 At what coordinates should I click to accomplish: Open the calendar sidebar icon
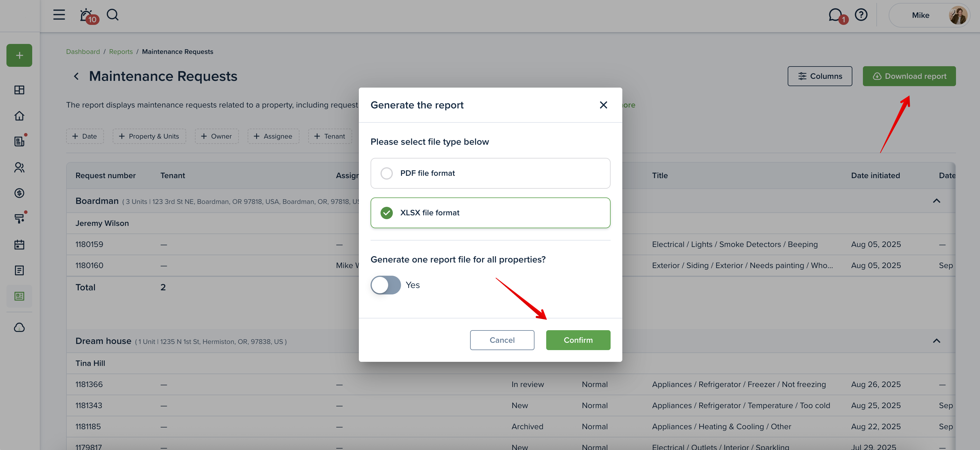(x=19, y=244)
